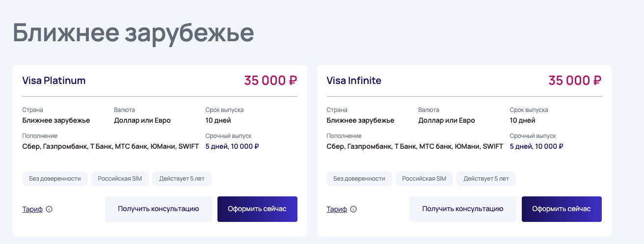
Task: Click urgent issue text in Visa Platinum card
Action: pos(232,146)
